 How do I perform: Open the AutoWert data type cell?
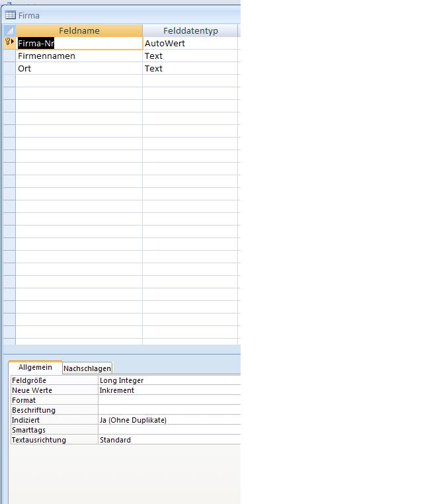[190, 44]
